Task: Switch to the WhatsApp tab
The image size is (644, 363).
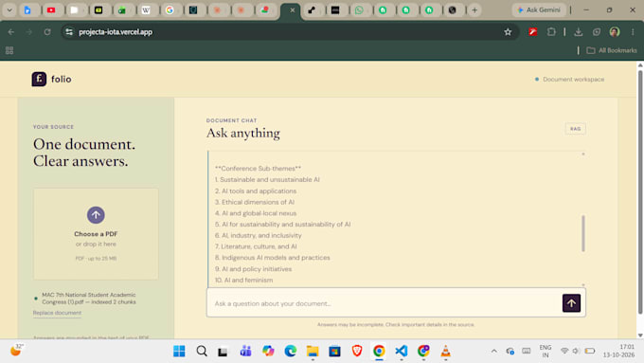Action: pos(359,10)
